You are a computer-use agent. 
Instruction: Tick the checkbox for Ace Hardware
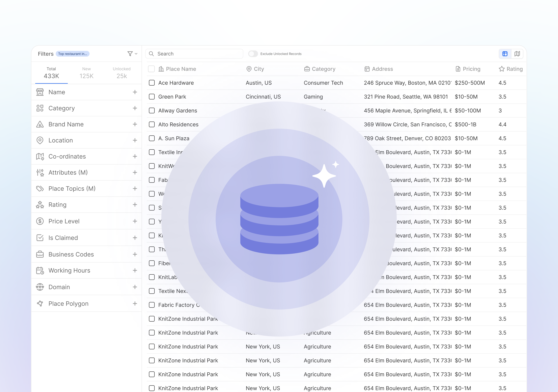152,83
